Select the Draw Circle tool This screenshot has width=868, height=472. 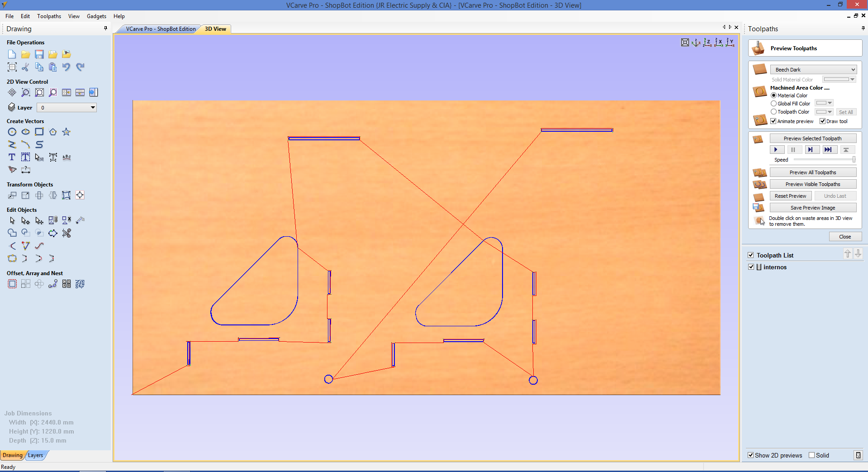coord(12,132)
